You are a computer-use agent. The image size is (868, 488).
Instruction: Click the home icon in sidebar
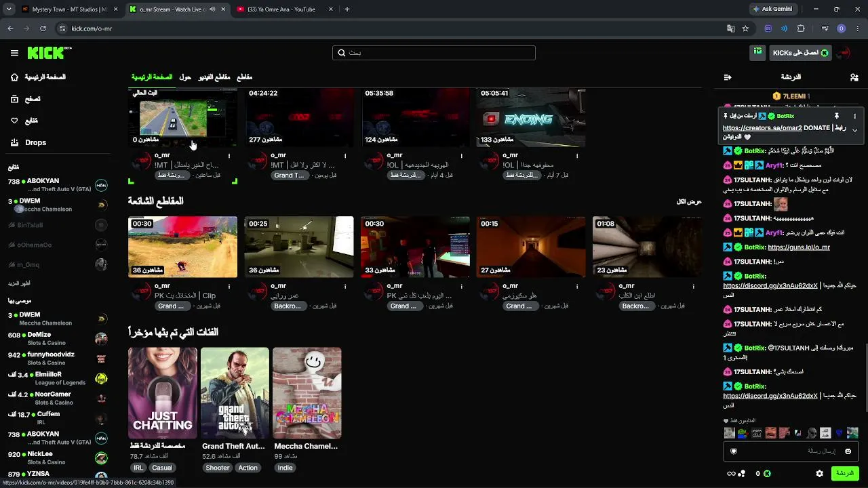pyautogui.click(x=14, y=77)
